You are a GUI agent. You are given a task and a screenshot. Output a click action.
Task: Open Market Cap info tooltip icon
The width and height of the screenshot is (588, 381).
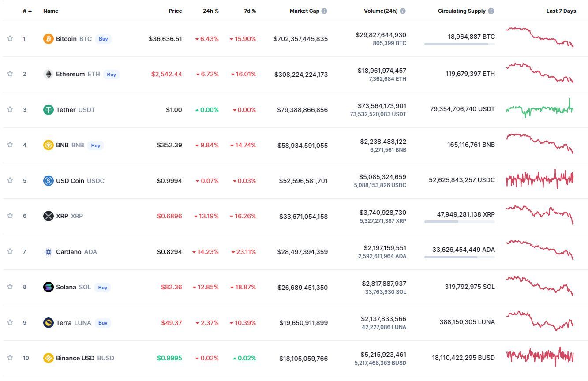(x=324, y=11)
